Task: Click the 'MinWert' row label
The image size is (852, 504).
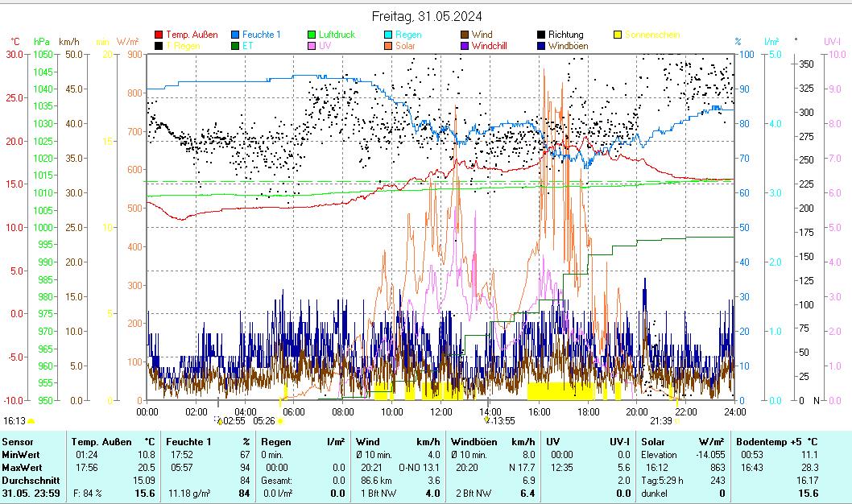Action: click(x=21, y=455)
